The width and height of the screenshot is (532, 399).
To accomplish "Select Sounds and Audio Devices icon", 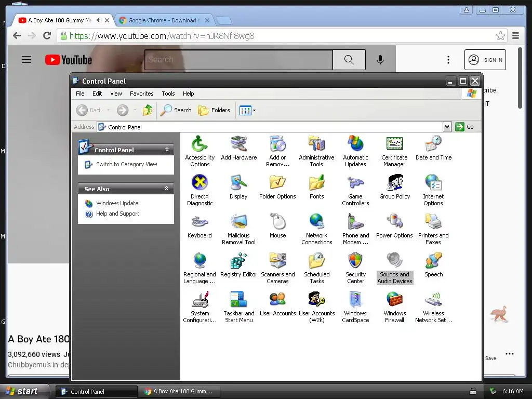I will 395,269.
